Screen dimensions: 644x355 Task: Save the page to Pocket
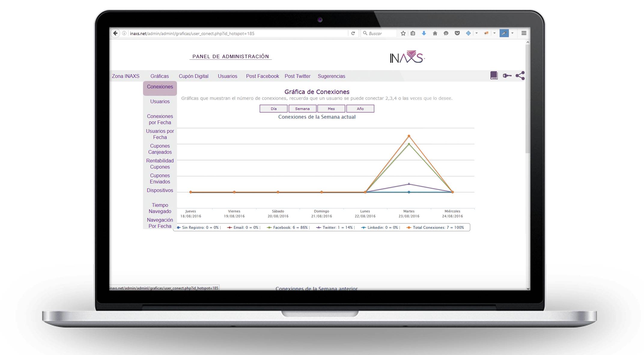pos(457,33)
